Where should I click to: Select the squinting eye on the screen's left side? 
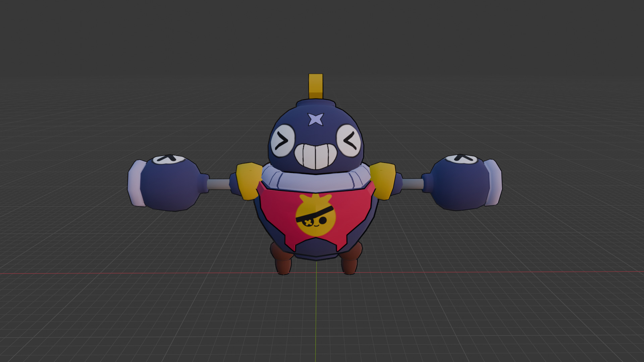click(282, 141)
